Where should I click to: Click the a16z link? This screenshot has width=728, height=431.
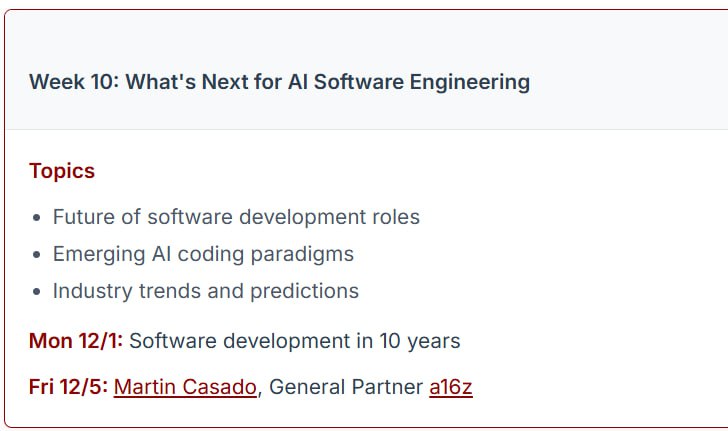pos(450,387)
